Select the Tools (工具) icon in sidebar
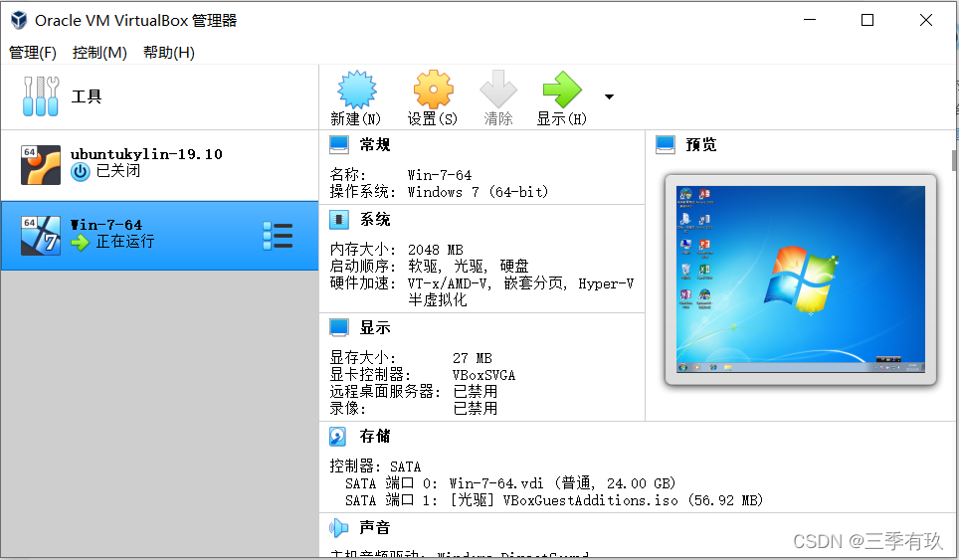The image size is (959, 560). click(41, 96)
